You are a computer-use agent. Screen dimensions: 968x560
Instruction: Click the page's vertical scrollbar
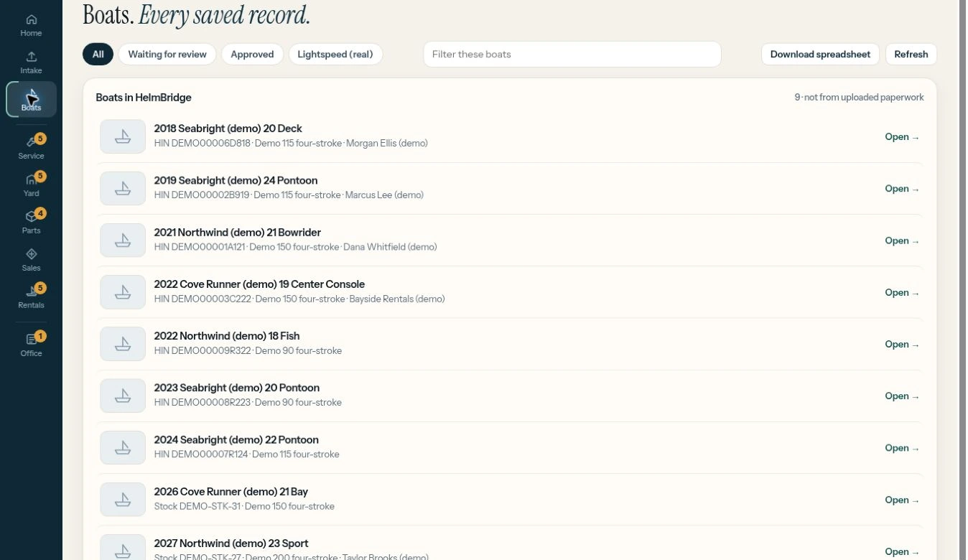[x=963, y=280]
